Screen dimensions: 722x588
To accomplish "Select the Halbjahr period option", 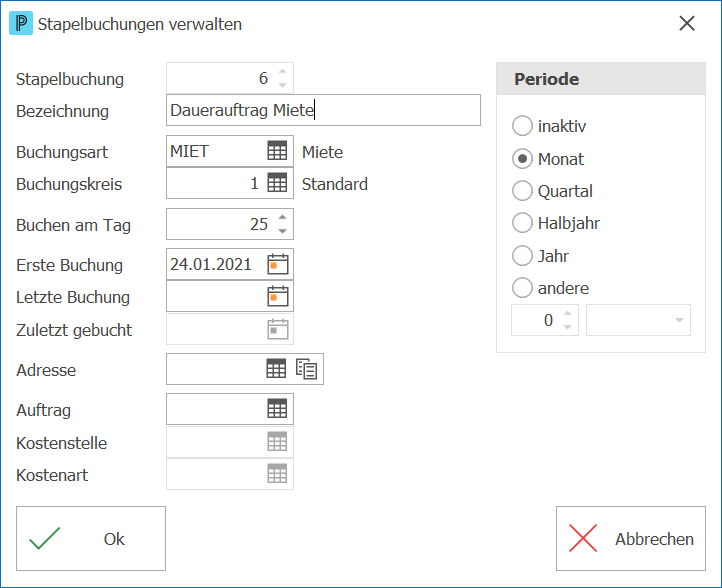I will [522, 223].
